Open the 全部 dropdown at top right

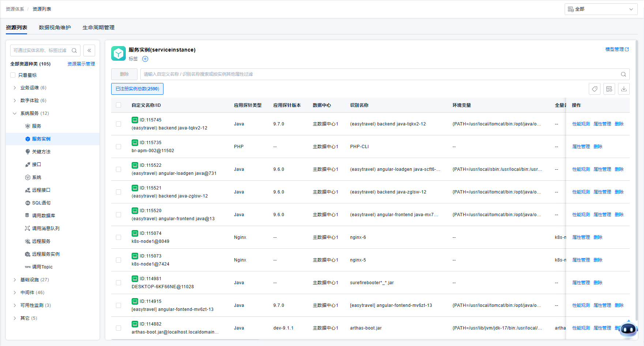coord(601,9)
